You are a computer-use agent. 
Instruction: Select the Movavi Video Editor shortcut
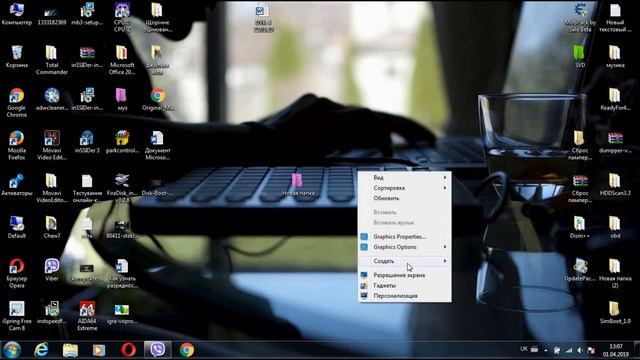point(51,145)
